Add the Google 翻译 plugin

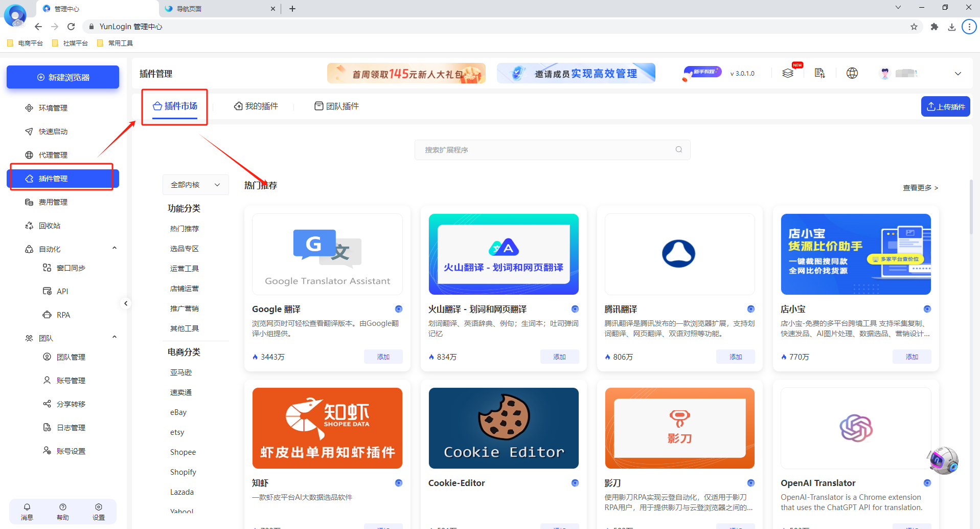pyautogui.click(x=383, y=357)
